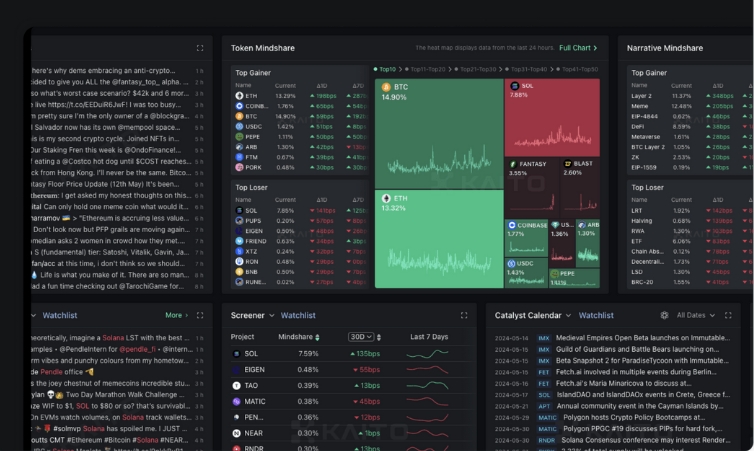The height and width of the screenshot is (451, 754).
Task: Click the SOL sparkline in Last 7 Days
Action: (x=427, y=354)
